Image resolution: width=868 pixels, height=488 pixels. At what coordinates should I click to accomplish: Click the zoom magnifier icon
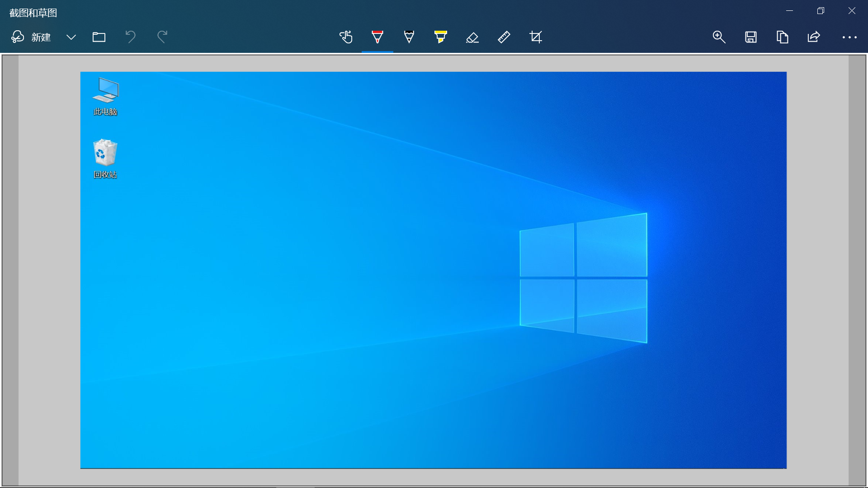719,37
